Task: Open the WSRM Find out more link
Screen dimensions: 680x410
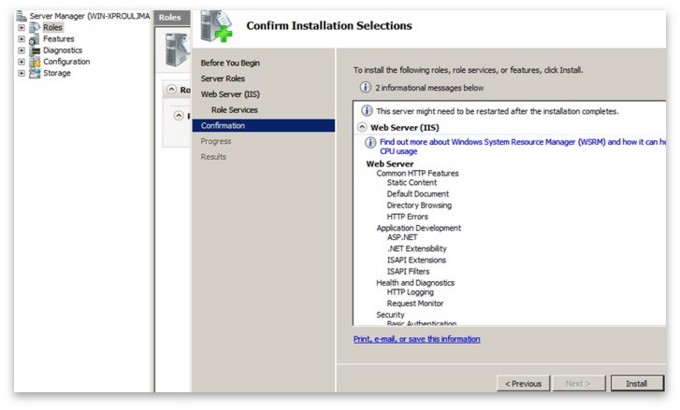Action: (523, 146)
